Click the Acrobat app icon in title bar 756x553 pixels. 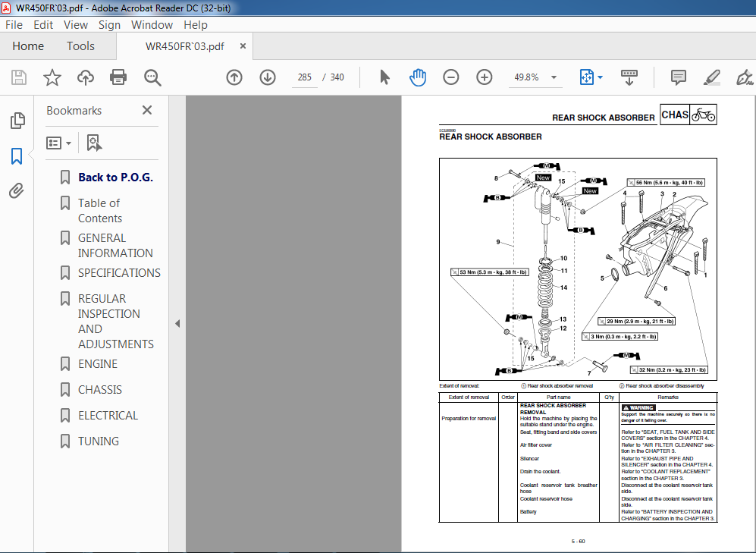point(6,8)
